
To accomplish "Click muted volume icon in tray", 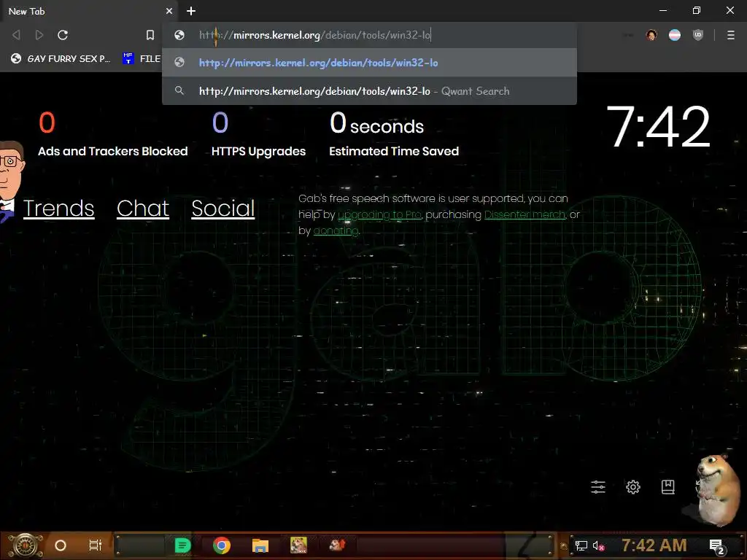I will click(x=599, y=545).
